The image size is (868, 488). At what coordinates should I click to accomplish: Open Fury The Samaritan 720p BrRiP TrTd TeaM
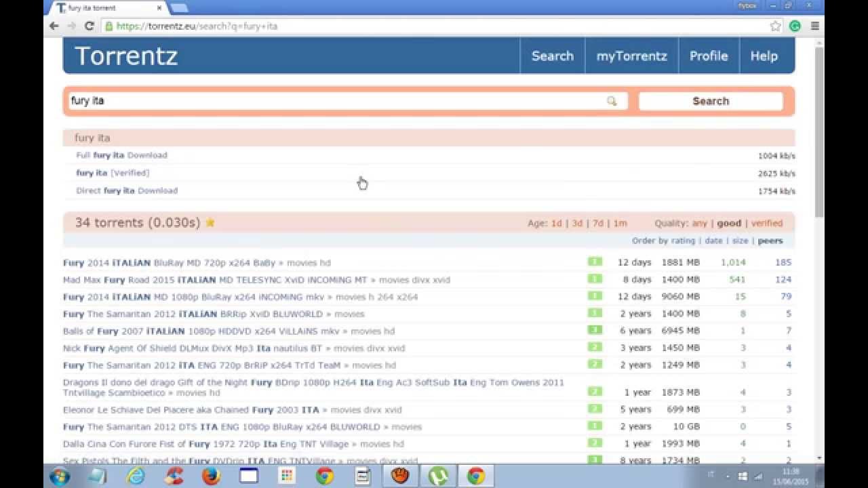(x=201, y=365)
